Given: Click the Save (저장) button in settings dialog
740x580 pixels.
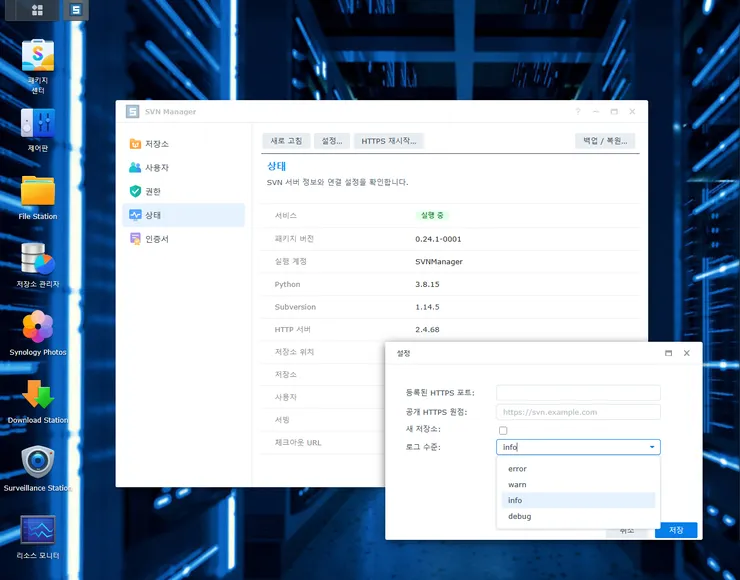Looking at the screenshot, I should pos(676,530).
